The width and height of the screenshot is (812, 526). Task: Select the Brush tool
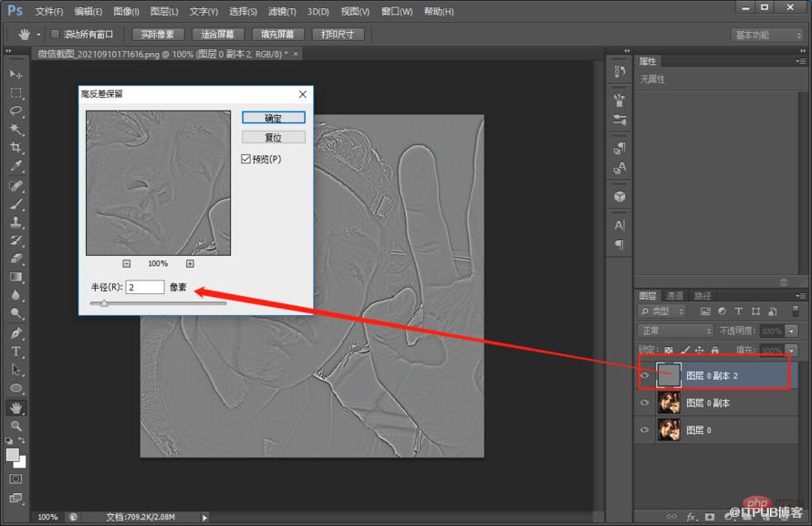point(16,204)
